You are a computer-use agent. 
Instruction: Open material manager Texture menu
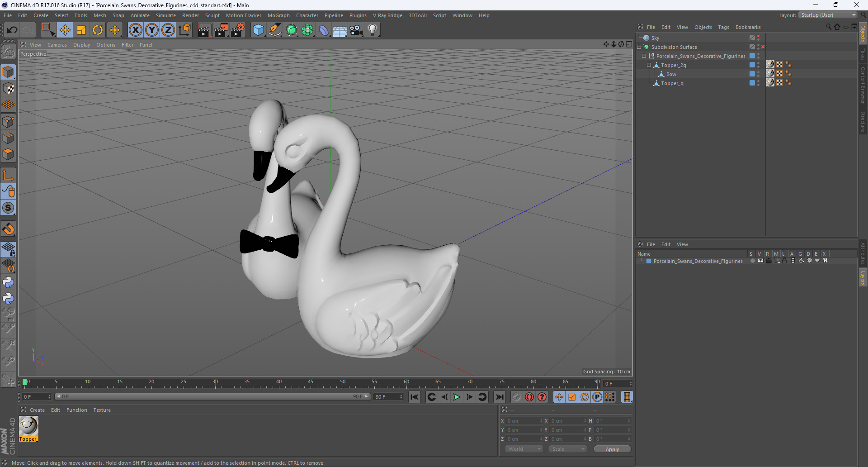coord(102,410)
